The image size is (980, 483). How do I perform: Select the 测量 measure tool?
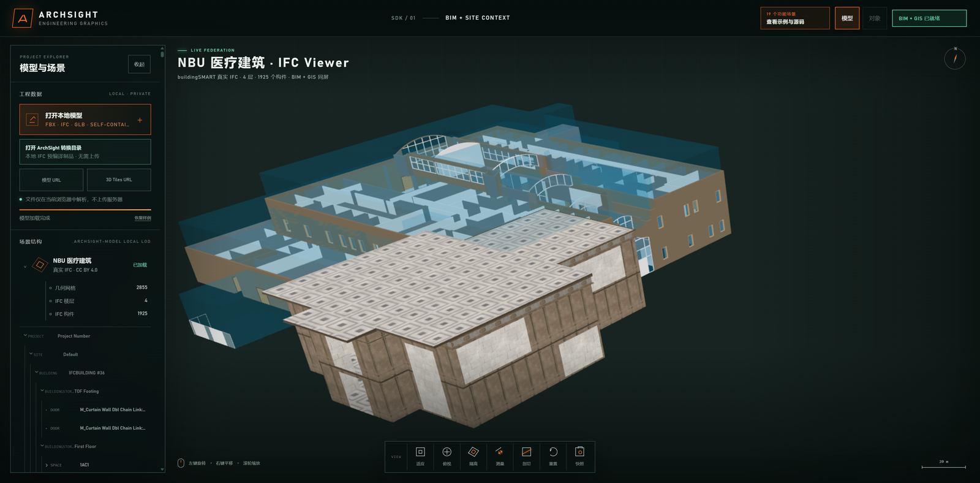point(500,456)
